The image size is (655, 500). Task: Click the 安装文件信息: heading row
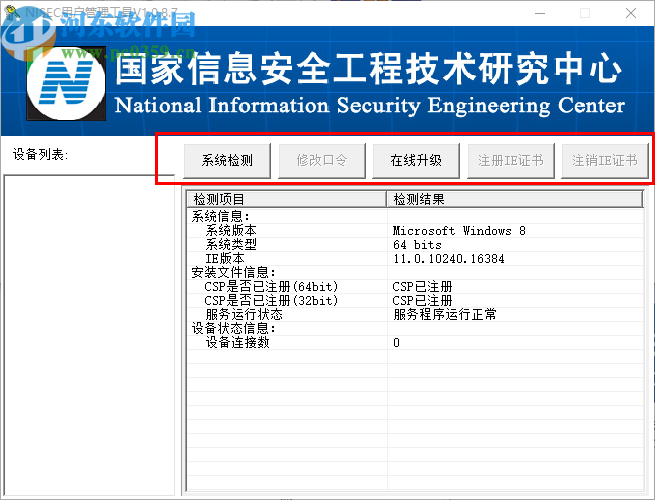click(x=415, y=273)
